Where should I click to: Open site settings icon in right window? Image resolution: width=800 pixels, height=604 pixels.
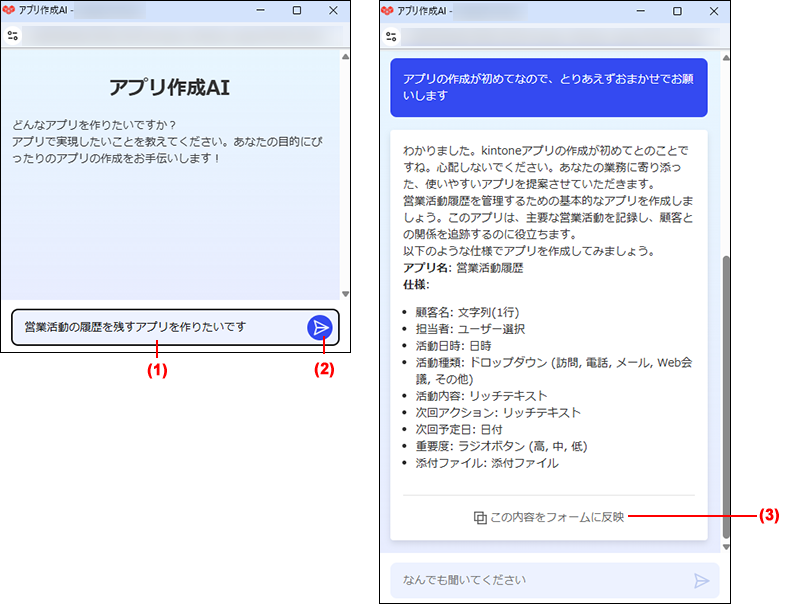[x=392, y=36]
